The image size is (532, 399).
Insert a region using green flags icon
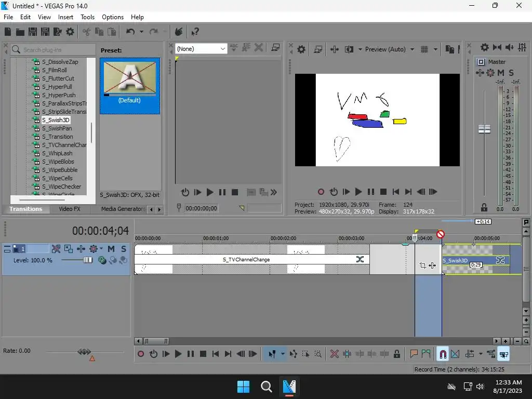426,354
